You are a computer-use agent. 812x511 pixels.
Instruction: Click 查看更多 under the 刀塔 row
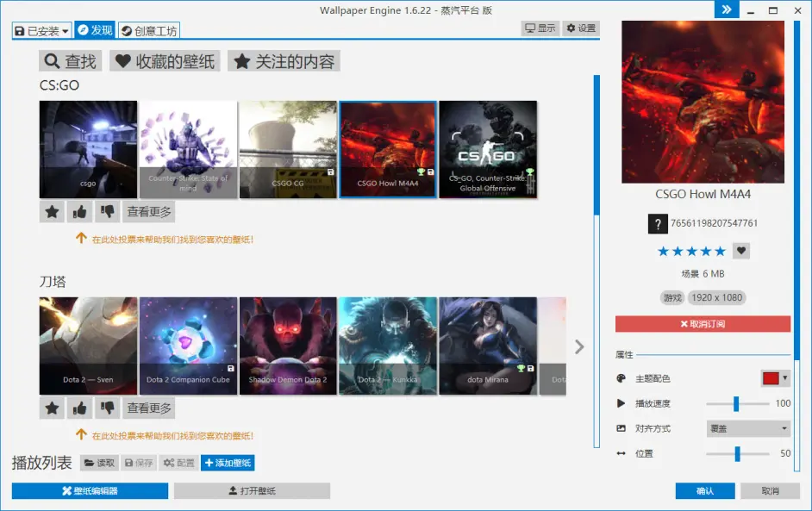click(x=149, y=408)
